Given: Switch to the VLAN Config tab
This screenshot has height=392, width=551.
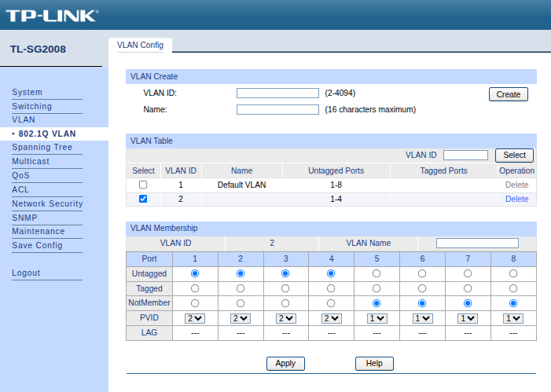Looking at the screenshot, I should point(140,45).
